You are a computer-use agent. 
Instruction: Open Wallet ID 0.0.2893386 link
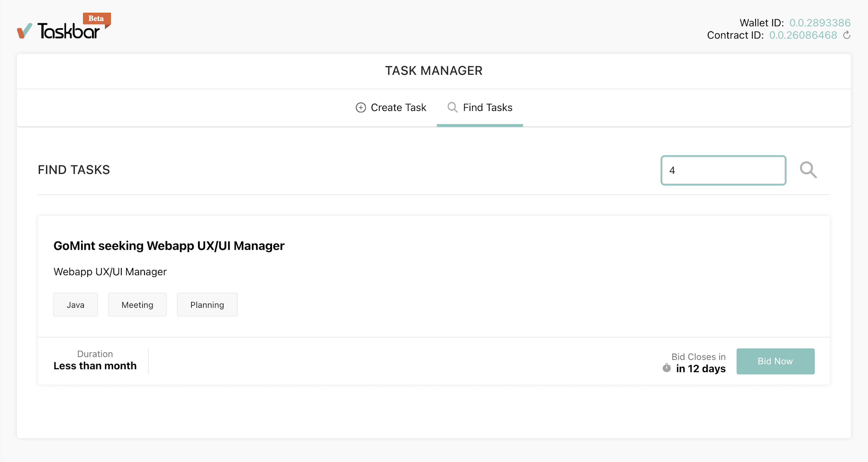tap(820, 23)
